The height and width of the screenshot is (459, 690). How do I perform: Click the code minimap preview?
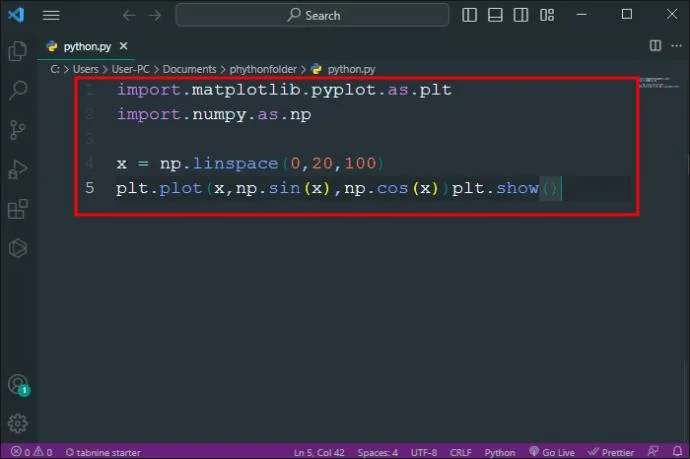coord(659,82)
